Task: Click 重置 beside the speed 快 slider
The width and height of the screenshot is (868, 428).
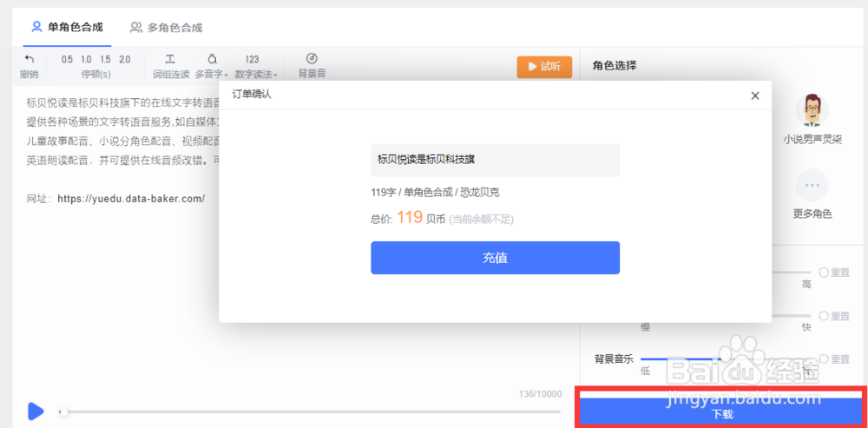Action: coord(834,316)
